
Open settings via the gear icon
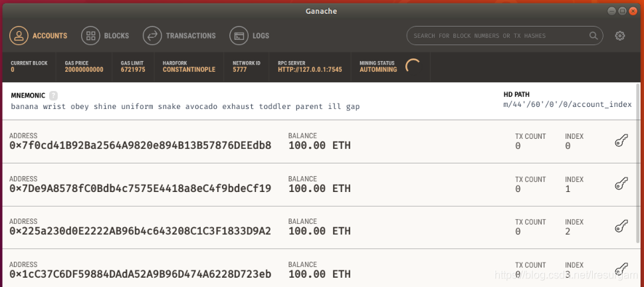620,36
